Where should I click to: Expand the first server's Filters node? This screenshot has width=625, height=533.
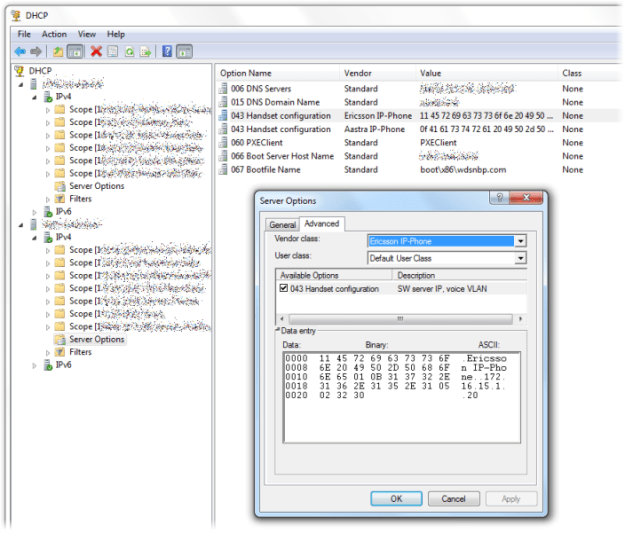click(x=48, y=199)
